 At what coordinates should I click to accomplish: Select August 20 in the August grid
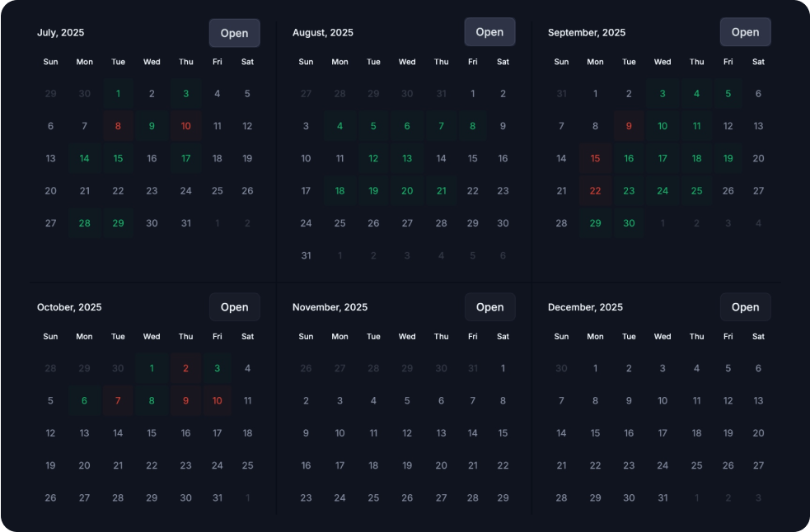coord(407,190)
